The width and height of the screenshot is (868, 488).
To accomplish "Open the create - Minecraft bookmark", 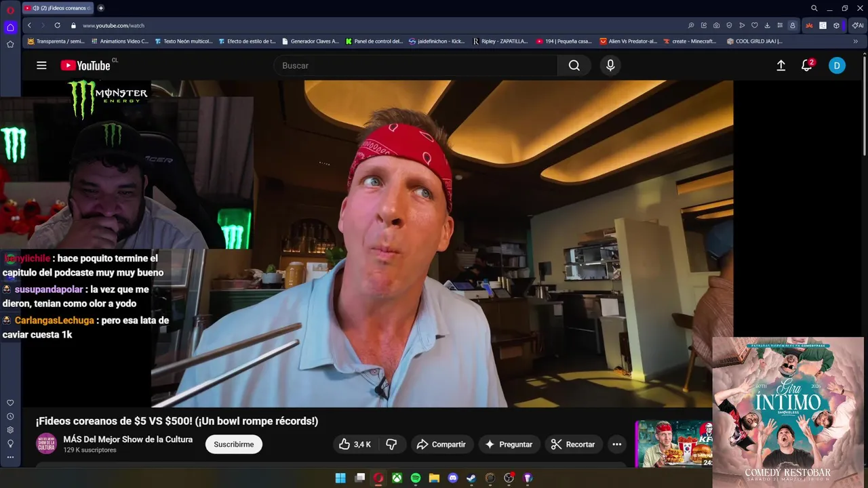I will (x=690, y=41).
